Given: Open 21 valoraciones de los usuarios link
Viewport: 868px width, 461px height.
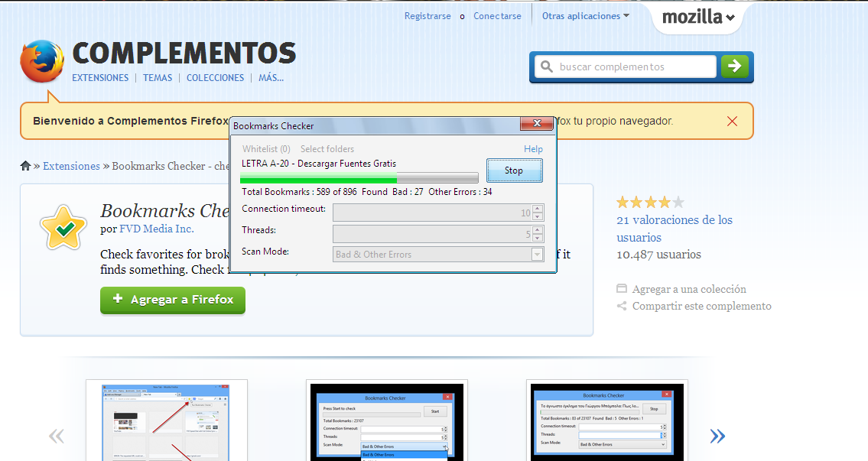Looking at the screenshot, I should point(675,229).
